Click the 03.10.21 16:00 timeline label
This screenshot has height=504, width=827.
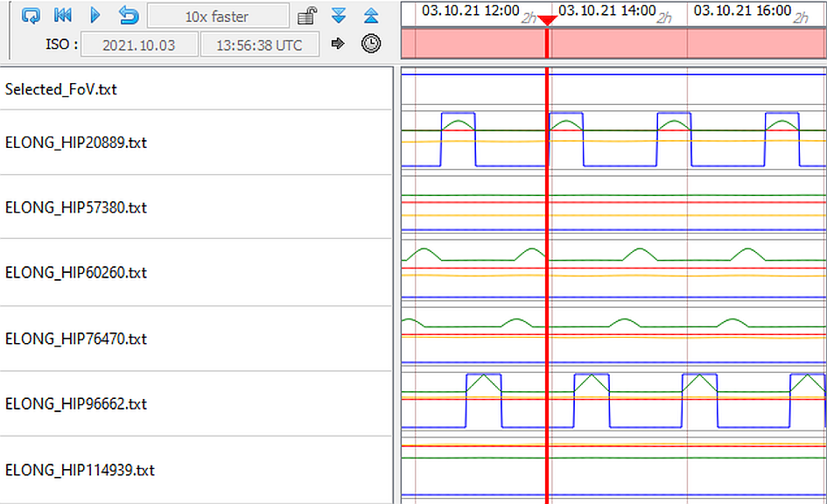[742, 10]
